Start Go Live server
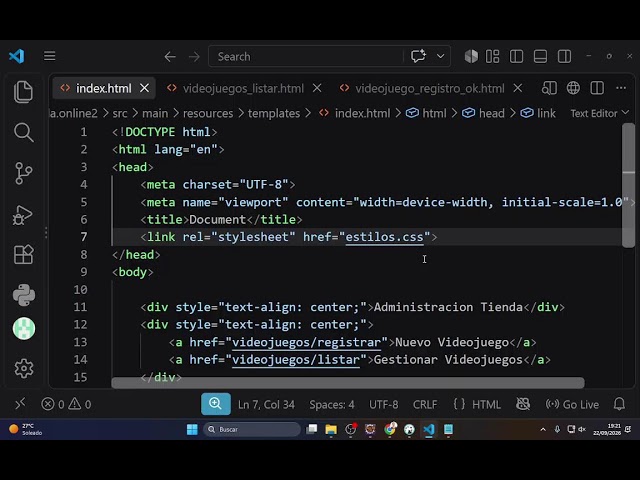Viewport: 640px width, 480px height. (x=572, y=404)
